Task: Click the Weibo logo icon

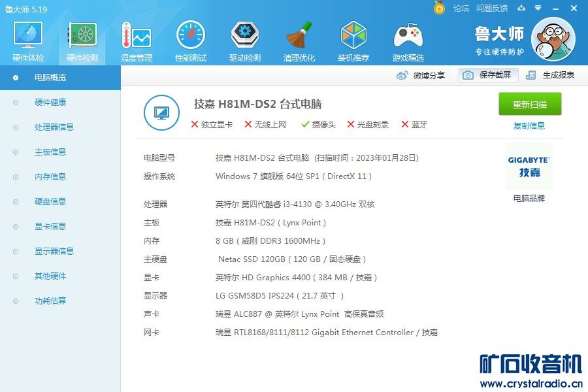Action: pos(402,75)
